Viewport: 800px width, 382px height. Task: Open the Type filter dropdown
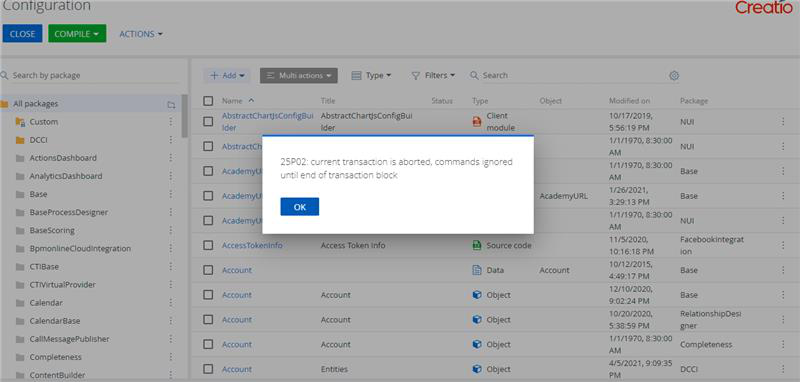point(371,75)
